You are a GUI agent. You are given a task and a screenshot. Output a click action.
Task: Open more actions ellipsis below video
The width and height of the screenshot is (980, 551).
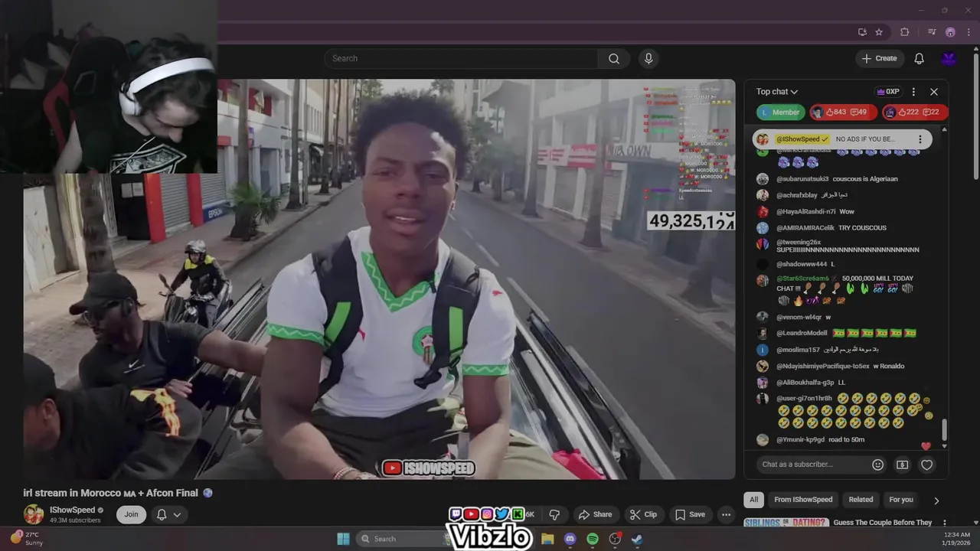coord(727,514)
